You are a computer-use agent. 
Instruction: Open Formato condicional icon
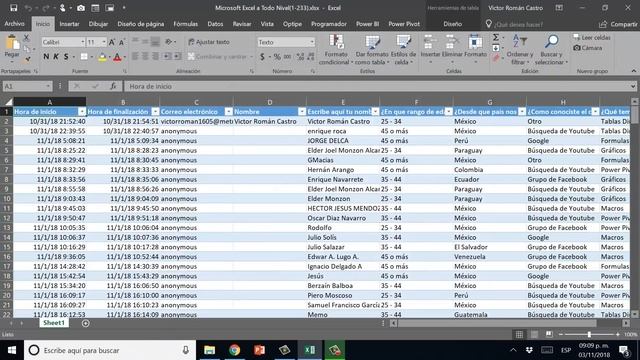[x=336, y=49]
